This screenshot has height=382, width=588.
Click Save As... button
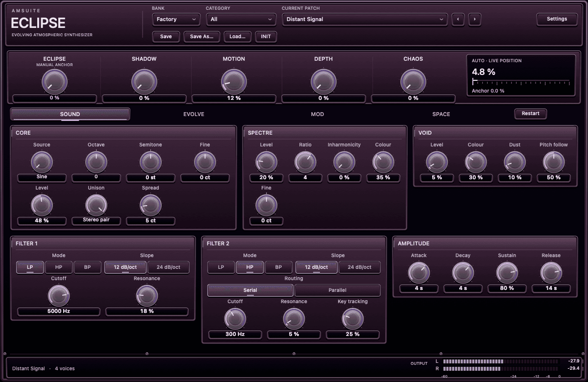point(201,37)
